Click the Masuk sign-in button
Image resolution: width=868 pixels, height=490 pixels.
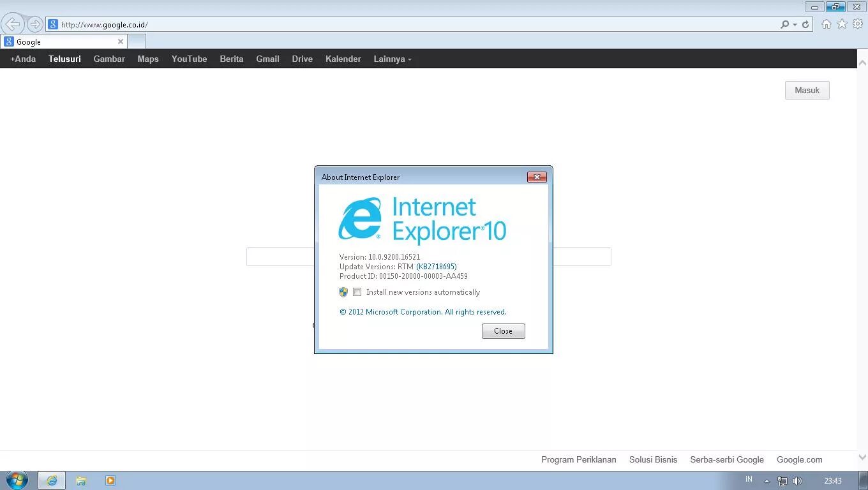point(807,90)
